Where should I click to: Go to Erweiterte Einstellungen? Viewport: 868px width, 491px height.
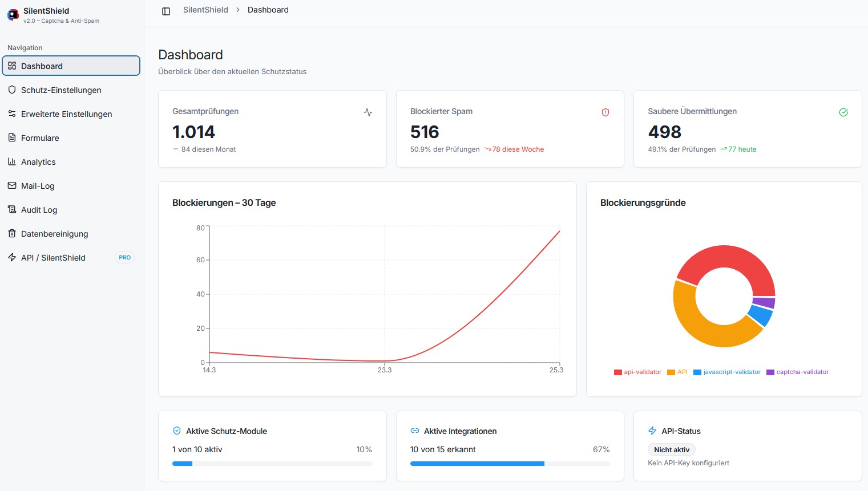(66, 114)
